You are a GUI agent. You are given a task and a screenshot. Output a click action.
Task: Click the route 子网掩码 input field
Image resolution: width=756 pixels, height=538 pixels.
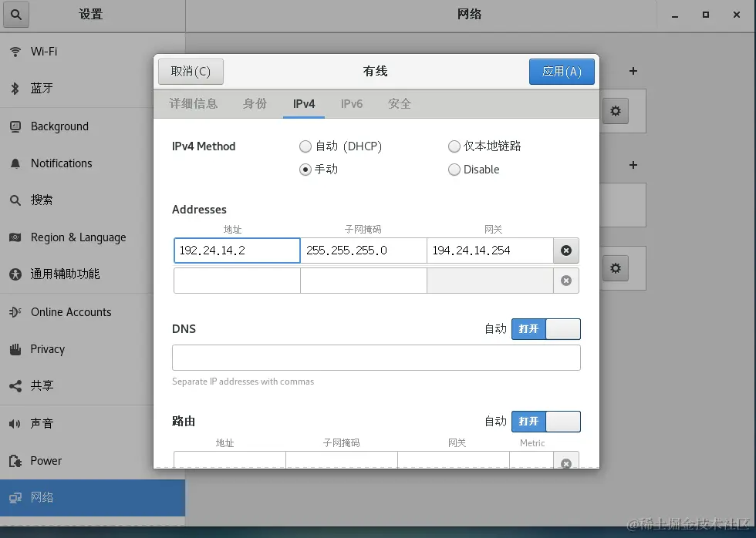[341, 460]
